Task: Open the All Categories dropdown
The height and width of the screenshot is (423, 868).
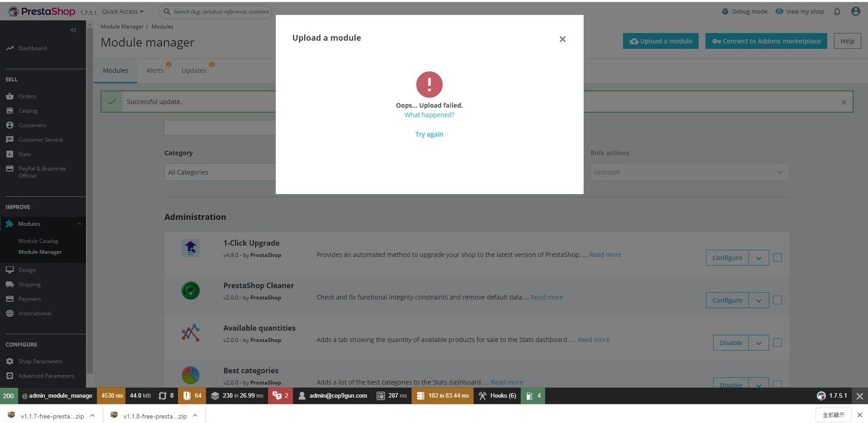Action: [220, 172]
